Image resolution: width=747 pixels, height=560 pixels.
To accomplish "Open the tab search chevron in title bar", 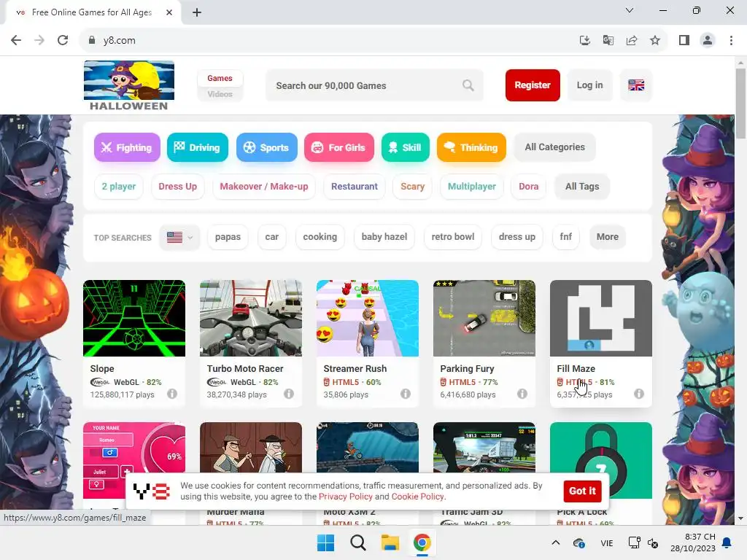I will click(630, 10).
